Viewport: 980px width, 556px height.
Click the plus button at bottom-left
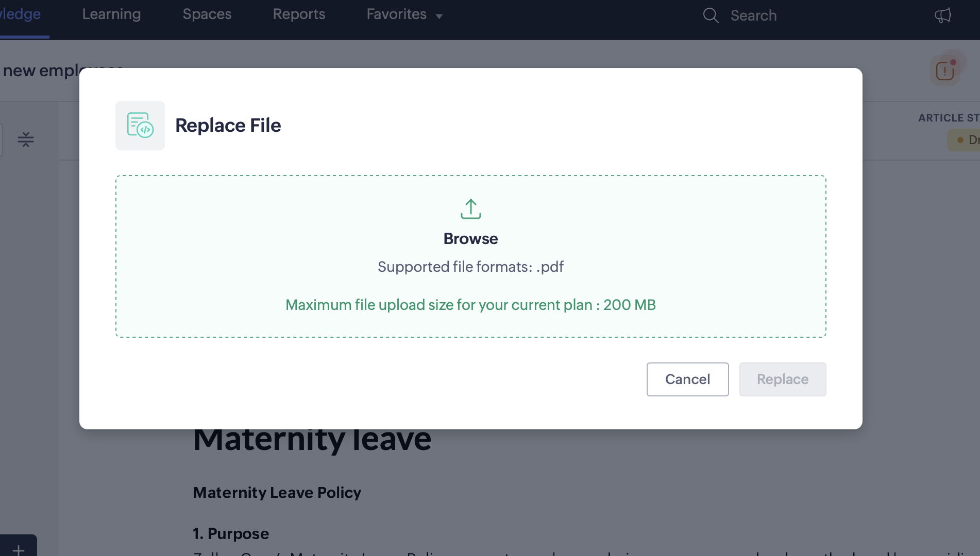pyautogui.click(x=19, y=549)
